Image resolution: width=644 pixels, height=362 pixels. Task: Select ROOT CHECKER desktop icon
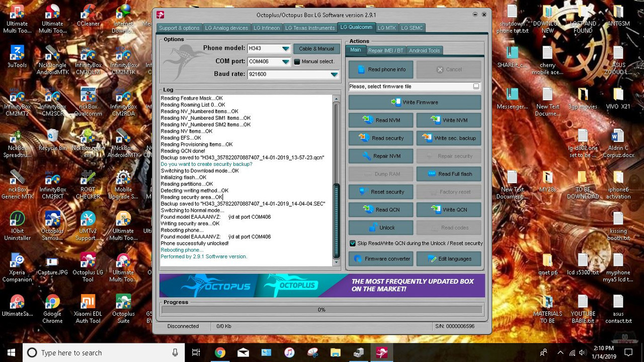click(88, 185)
